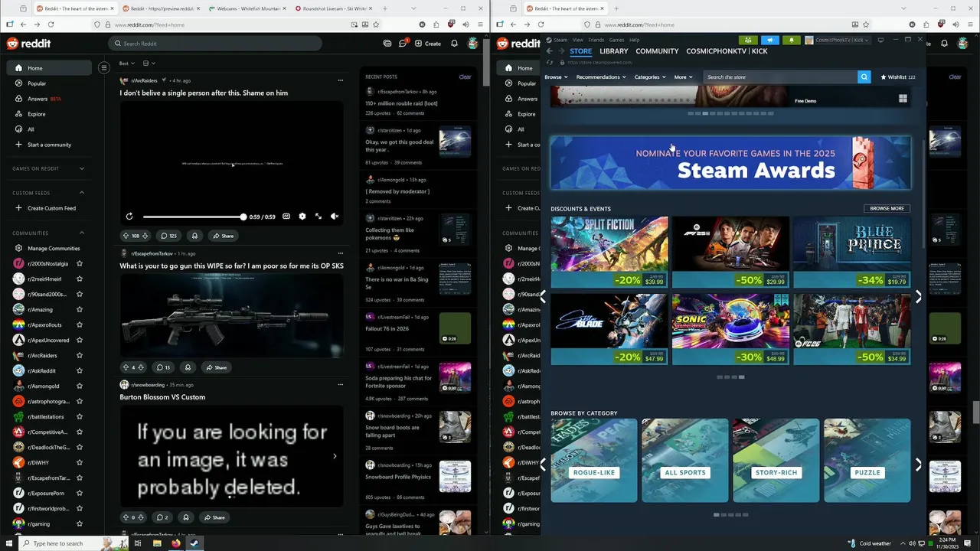The width and height of the screenshot is (980, 551).
Task: Toggle favorite star for r/DIWHY
Action: click(x=80, y=463)
